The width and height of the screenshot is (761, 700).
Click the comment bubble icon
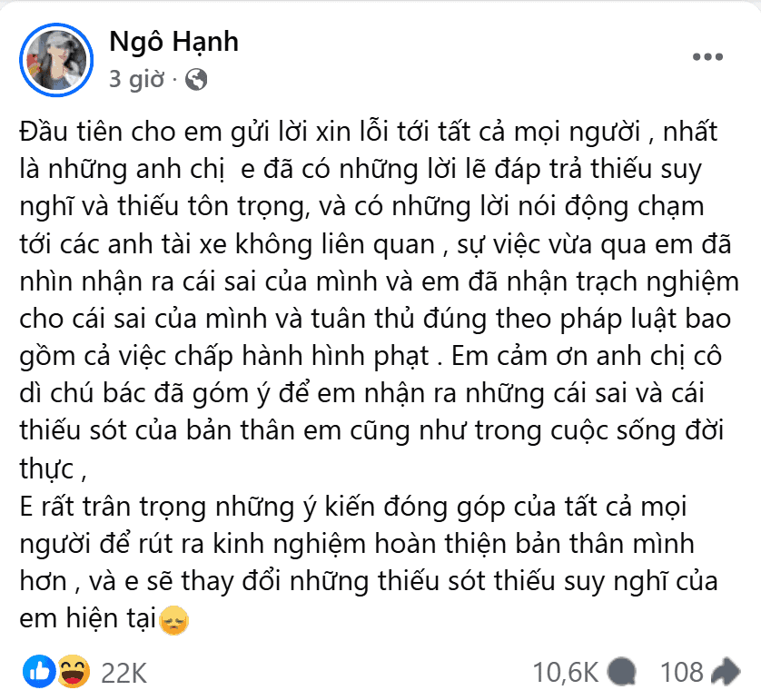coord(623,673)
